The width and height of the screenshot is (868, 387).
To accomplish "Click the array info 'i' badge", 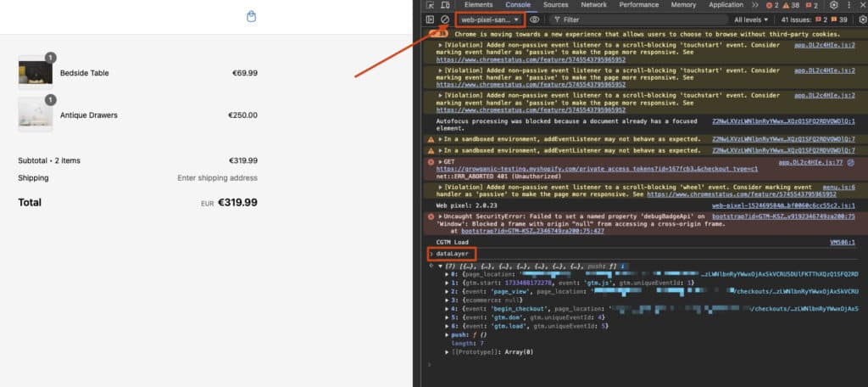I will tap(621, 266).
